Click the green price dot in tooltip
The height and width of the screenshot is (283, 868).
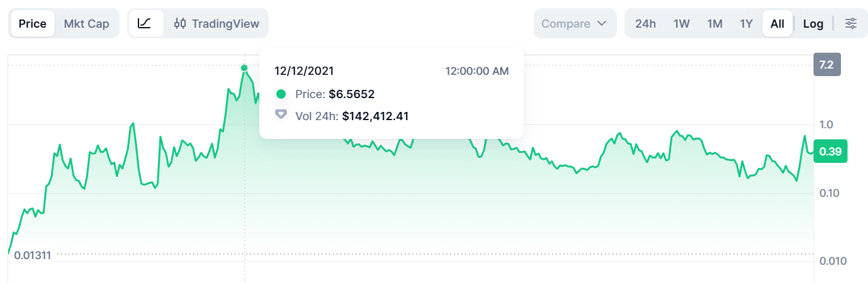click(x=281, y=94)
